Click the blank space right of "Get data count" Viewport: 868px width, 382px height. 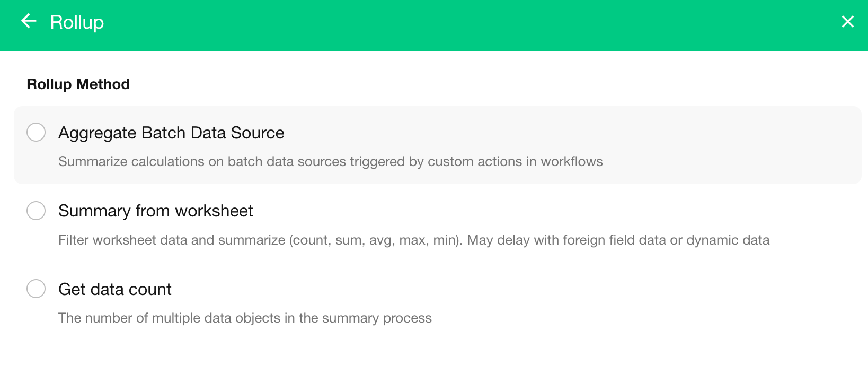(477, 290)
